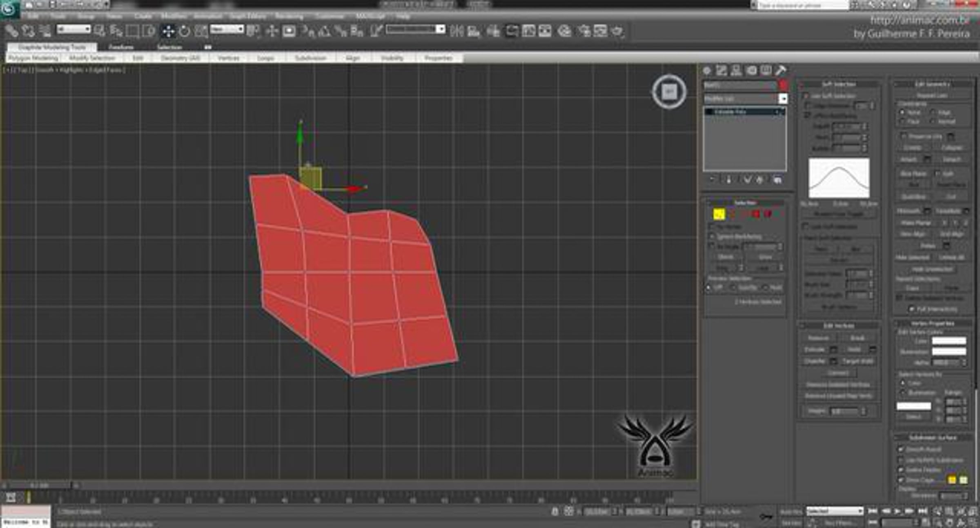
Task: Activate Vertex sub-object level icon
Action: coord(718,214)
